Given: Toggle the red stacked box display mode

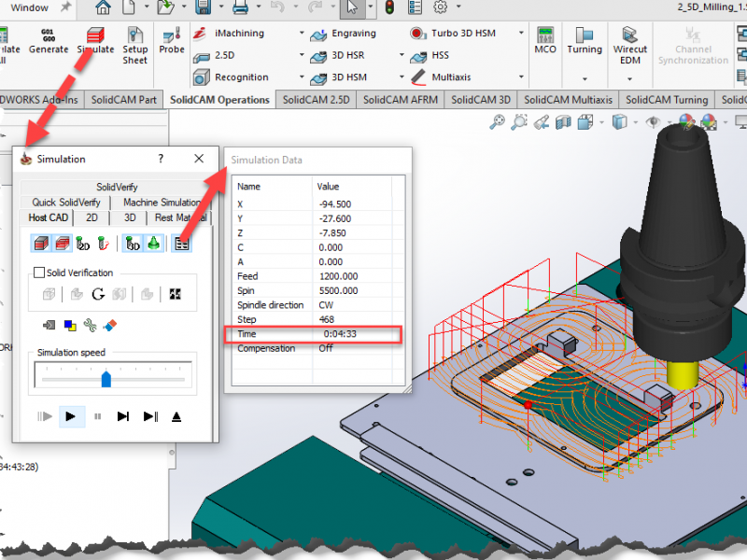Looking at the screenshot, I should coord(63,243).
